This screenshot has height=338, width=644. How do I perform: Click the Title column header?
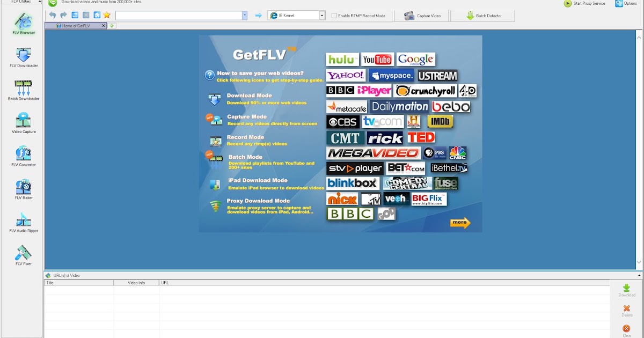79,282
